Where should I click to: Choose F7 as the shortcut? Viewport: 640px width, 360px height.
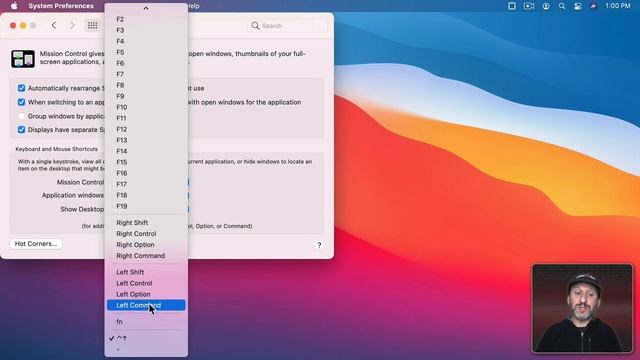pos(146,74)
